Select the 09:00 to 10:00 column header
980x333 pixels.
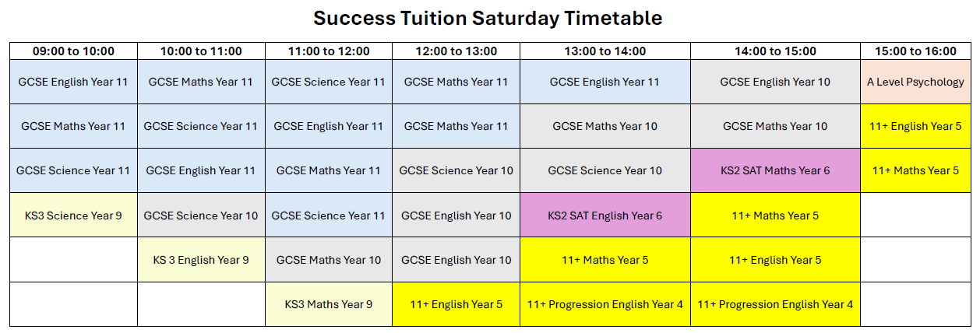point(73,51)
